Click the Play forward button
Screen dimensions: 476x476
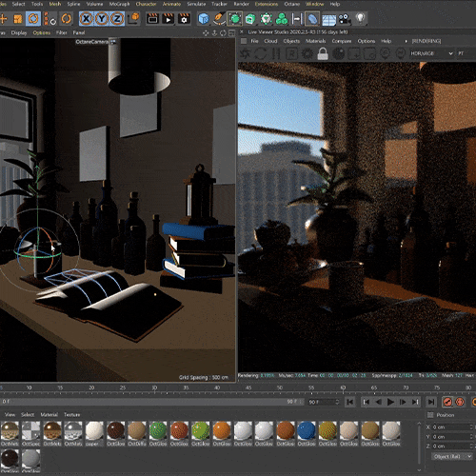pyautogui.click(x=390, y=402)
